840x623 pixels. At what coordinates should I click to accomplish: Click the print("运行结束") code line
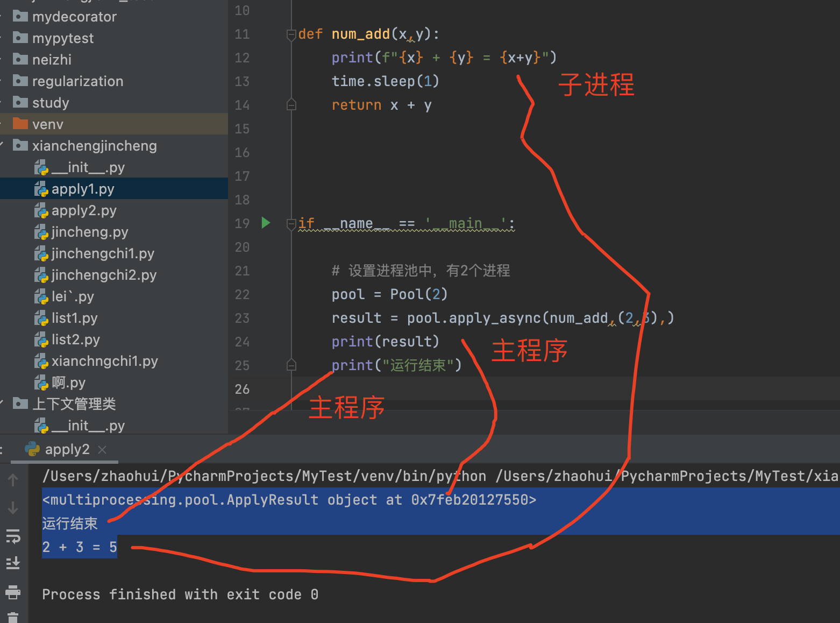396,365
